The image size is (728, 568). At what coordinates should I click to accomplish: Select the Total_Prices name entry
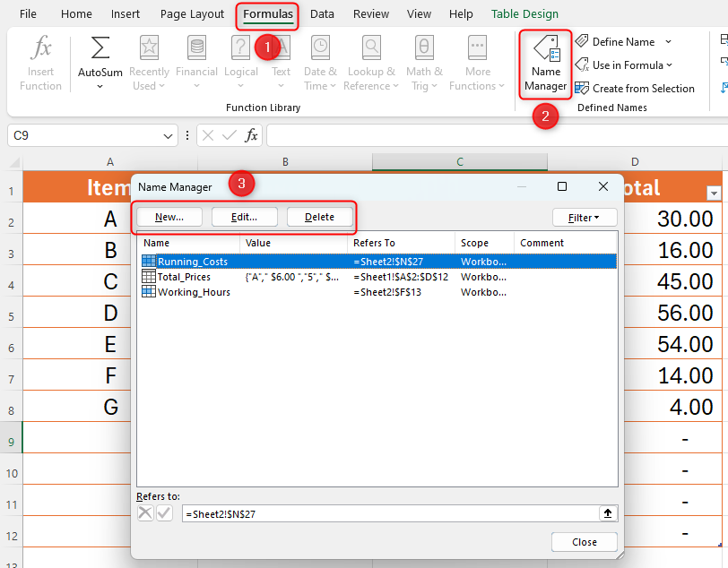tap(185, 277)
